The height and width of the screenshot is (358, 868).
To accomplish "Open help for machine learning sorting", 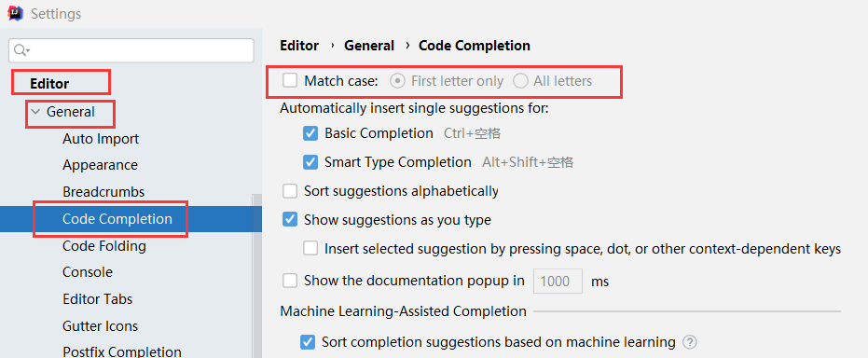I will 689,342.
